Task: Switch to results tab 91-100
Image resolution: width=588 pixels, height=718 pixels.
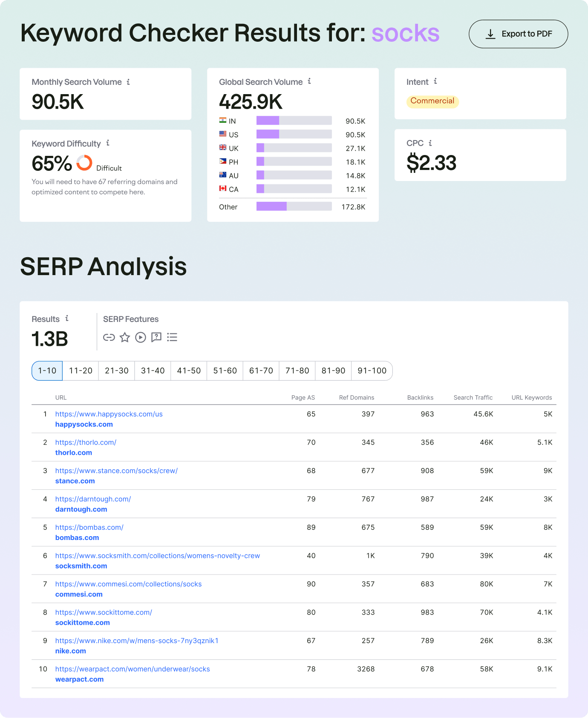Action: click(x=372, y=371)
